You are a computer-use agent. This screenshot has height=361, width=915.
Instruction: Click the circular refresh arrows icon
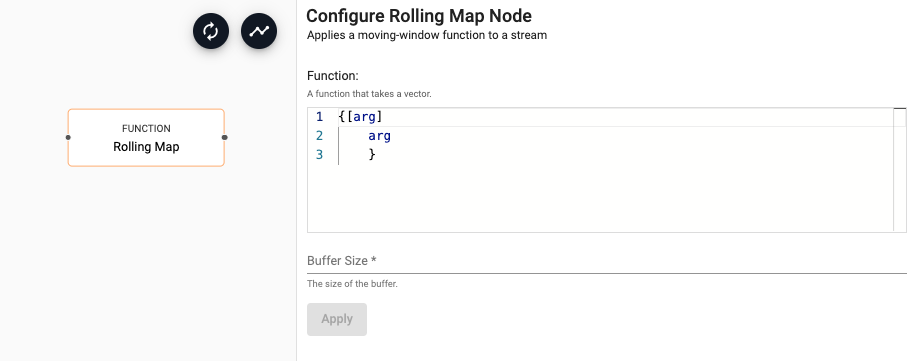(x=211, y=31)
